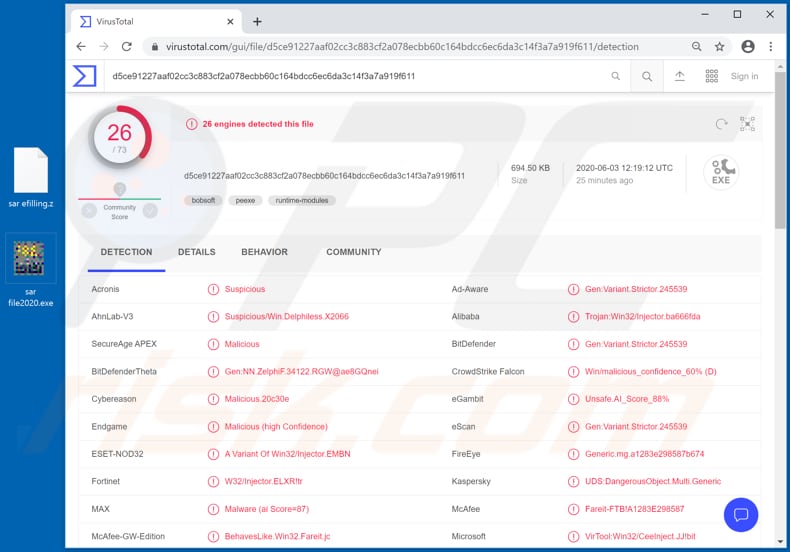Click the browser address bar URL
Screen dimensions: 790x552
point(402,46)
